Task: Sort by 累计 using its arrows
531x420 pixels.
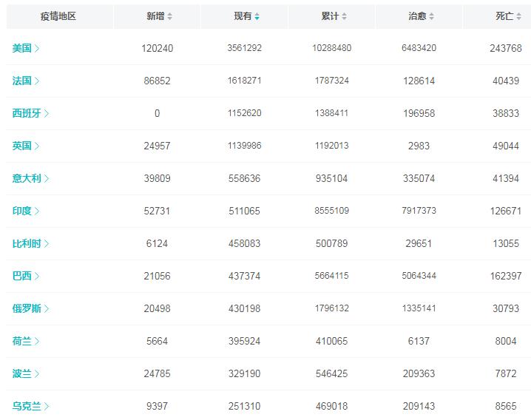Action: (x=344, y=16)
